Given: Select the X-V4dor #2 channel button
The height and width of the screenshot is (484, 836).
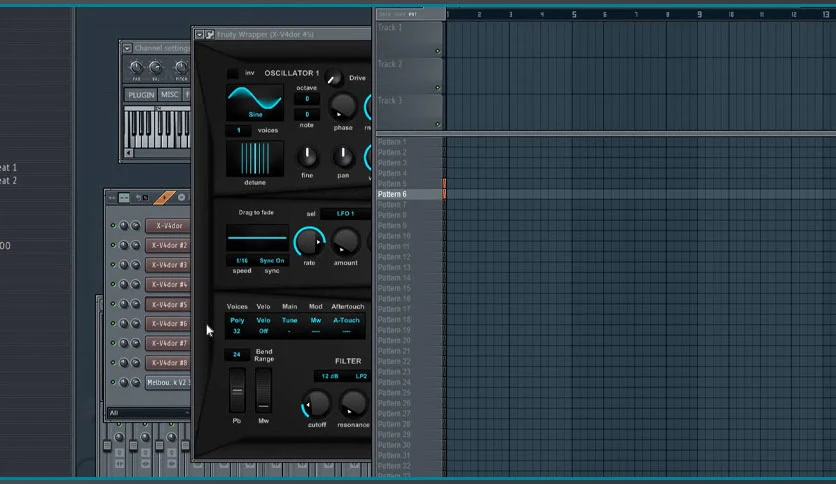Looking at the screenshot, I should coord(168,246).
